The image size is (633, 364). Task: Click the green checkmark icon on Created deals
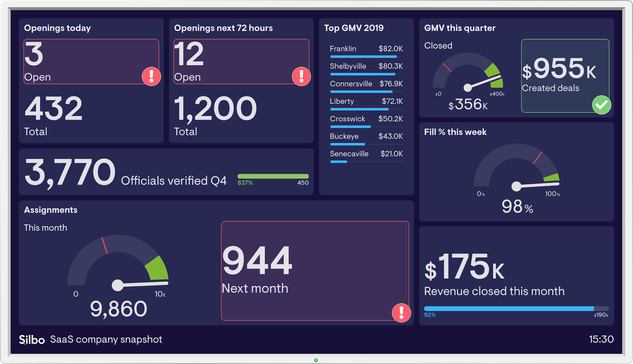point(602,105)
